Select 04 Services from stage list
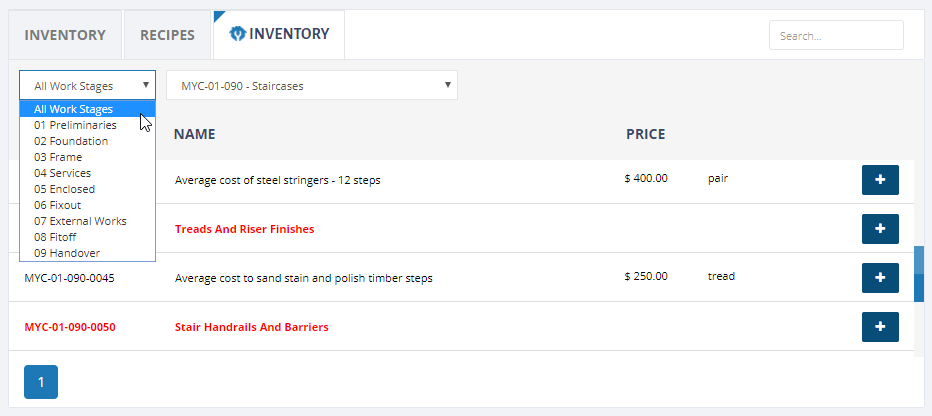Screen dimensions: 932x416 [x=87, y=174]
